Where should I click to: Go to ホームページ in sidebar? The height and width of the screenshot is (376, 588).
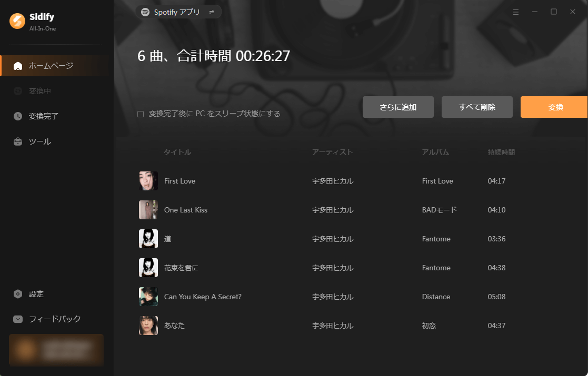point(55,66)
